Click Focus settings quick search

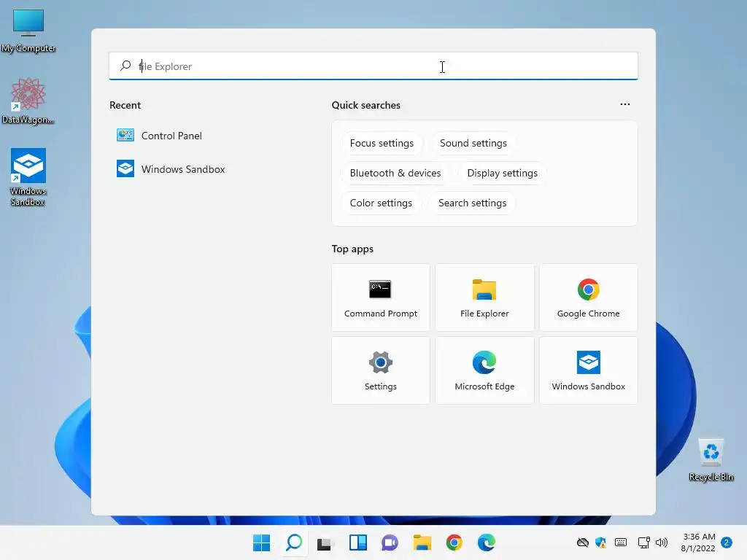382,144
